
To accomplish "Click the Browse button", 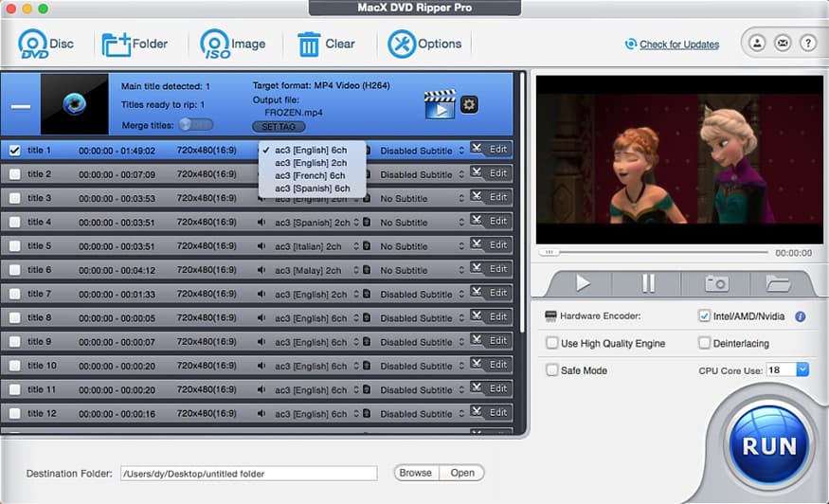I will click(415, 473).
